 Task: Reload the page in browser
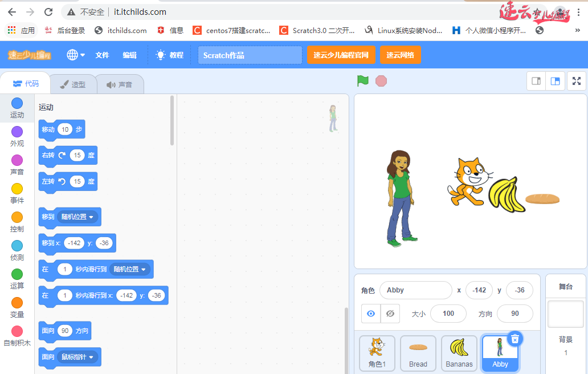tap(48, 12)
